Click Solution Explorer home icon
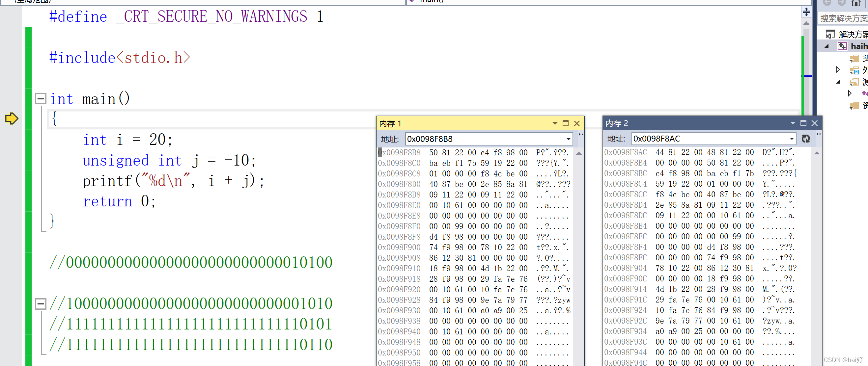This screenshot has height=366, width=868. 855,3
